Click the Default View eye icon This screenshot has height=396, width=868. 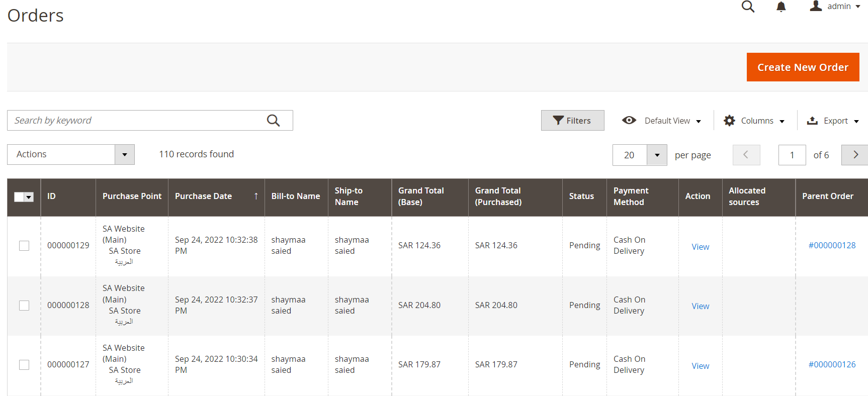tap(629, 121)
